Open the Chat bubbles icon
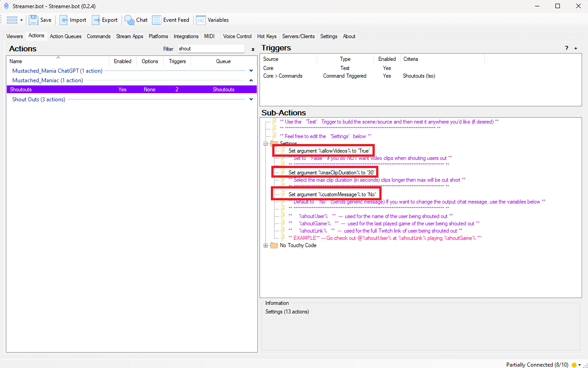The width and height of the screenshot is (588, 368). click(x=129, y=20)
